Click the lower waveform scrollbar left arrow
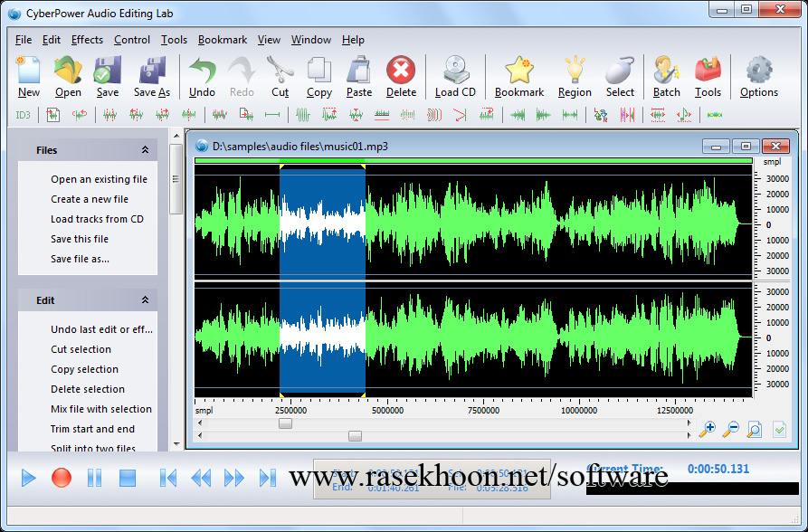Screen dimensions: 808x532 (200, 435)
